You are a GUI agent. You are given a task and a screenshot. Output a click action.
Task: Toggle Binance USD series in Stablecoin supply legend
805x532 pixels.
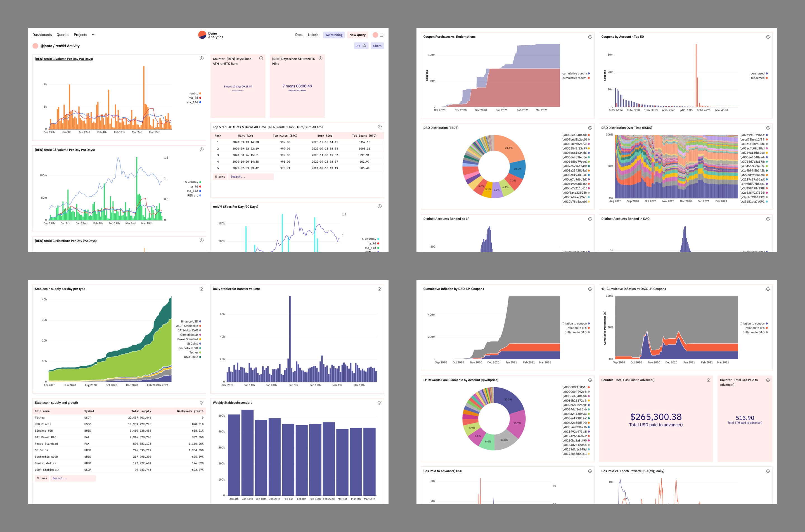point(191,321)
